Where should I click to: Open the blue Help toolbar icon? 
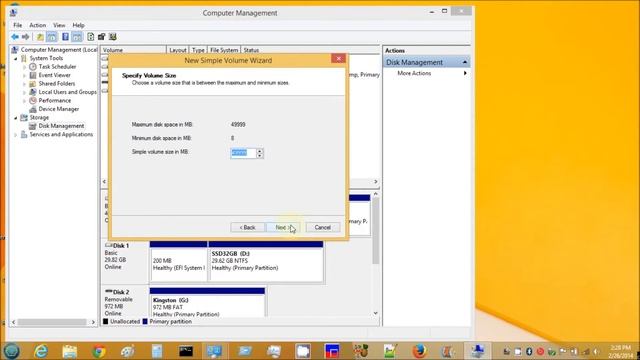tap(65, 37)
